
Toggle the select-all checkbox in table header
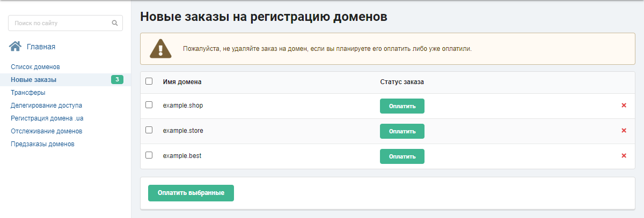149,81
